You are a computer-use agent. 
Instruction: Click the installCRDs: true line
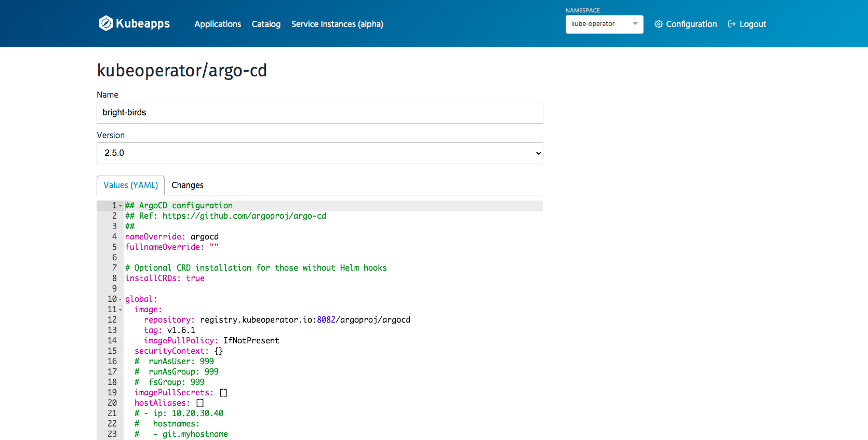pos(165,278)
